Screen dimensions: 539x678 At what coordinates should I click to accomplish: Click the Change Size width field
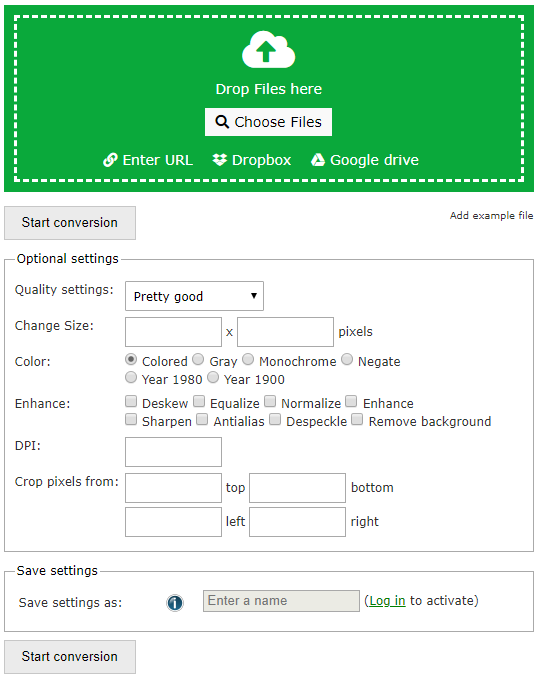173,332
